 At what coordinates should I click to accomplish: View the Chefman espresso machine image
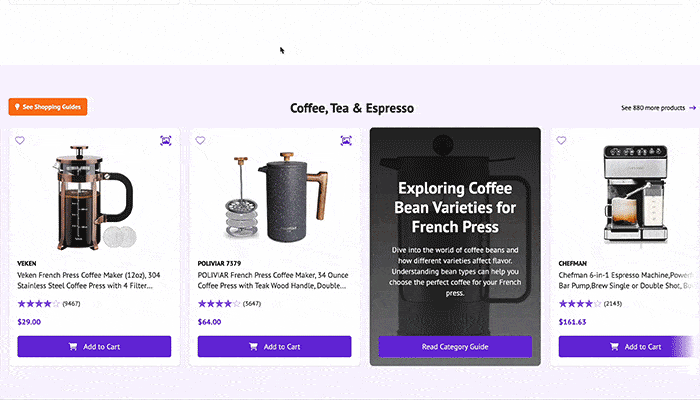[x=636, y=195]
